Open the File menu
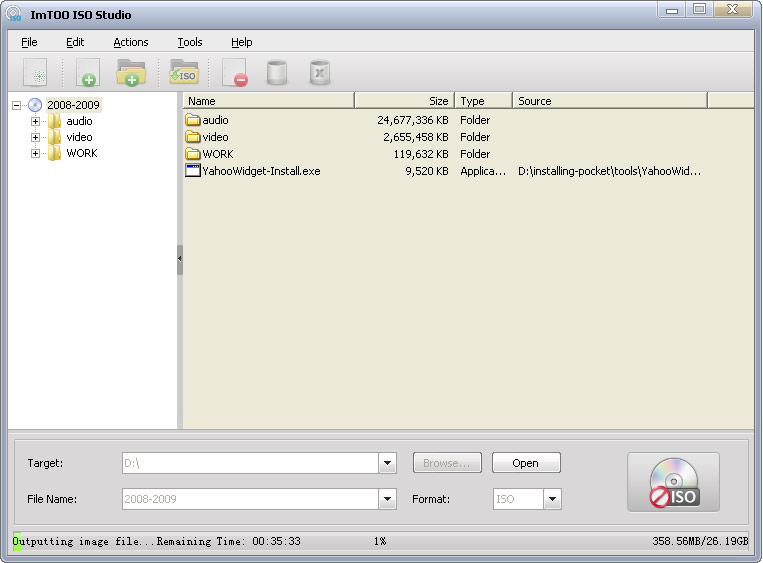763x563 pixels. [29, 42]
